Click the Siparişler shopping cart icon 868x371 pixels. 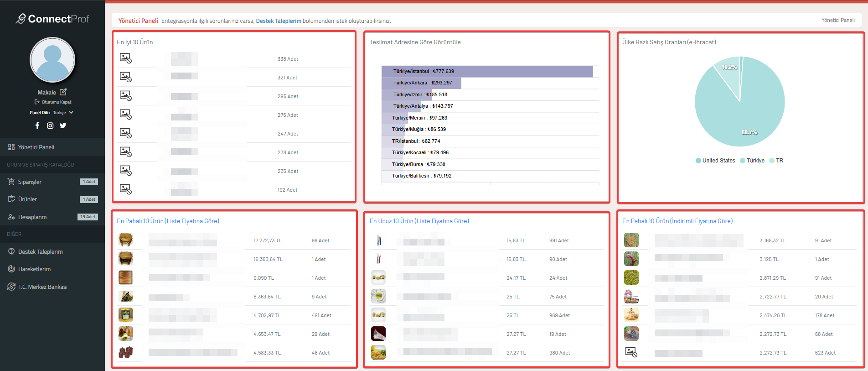(x=11, y=182)
